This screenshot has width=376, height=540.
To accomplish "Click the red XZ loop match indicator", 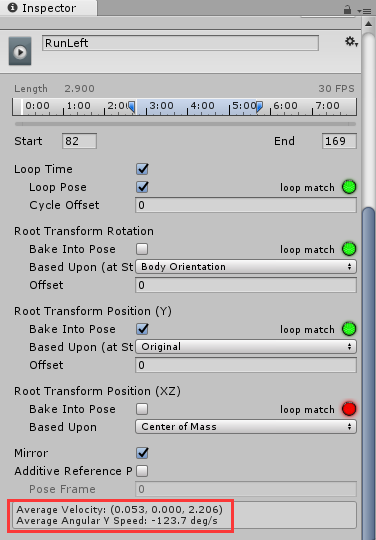I will (x=349, y=409).
